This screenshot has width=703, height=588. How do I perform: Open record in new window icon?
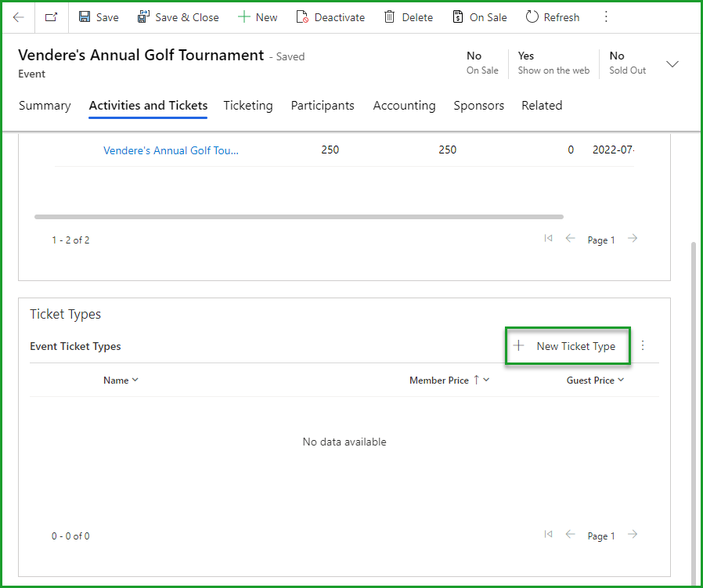point(52,17)
